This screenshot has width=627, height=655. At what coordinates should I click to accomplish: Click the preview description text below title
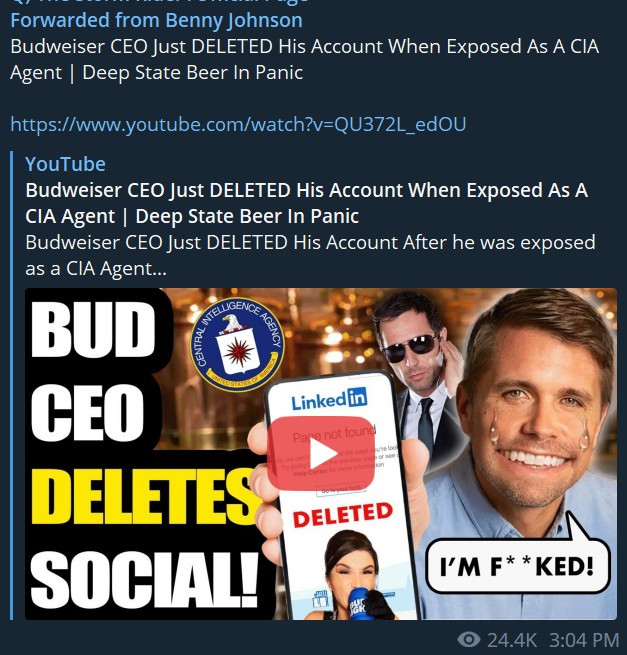(310, 255)
